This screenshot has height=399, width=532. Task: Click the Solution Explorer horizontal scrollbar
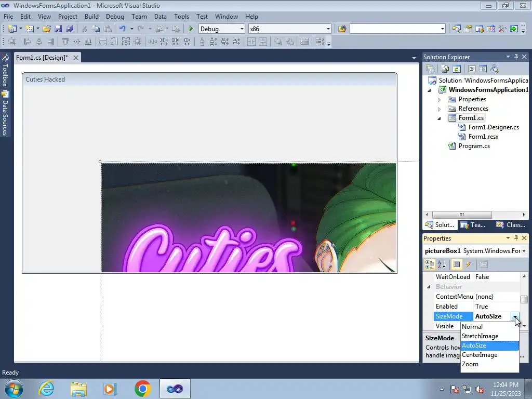pos(462,215)
